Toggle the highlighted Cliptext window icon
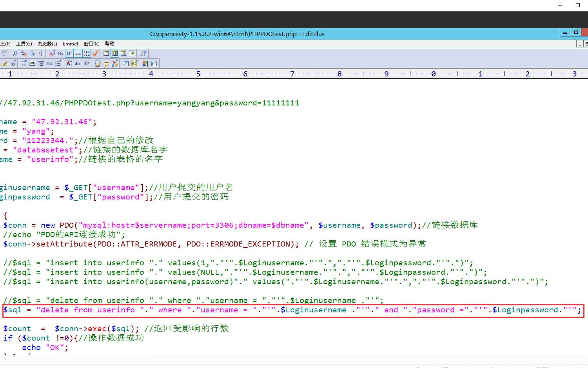 tap(115, 53)
